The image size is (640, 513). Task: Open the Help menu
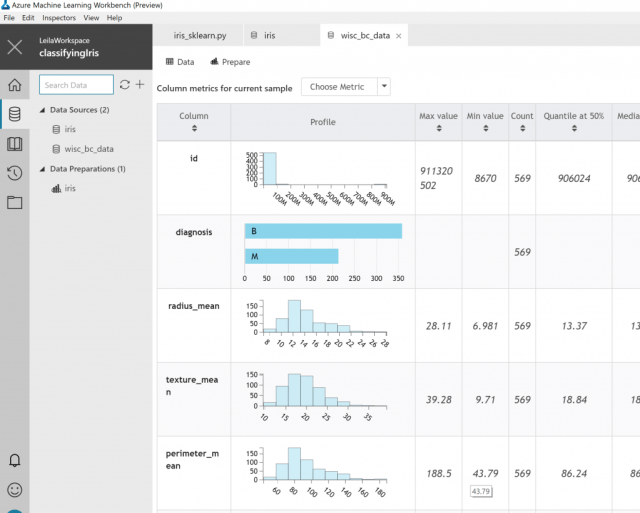(114, 18)
